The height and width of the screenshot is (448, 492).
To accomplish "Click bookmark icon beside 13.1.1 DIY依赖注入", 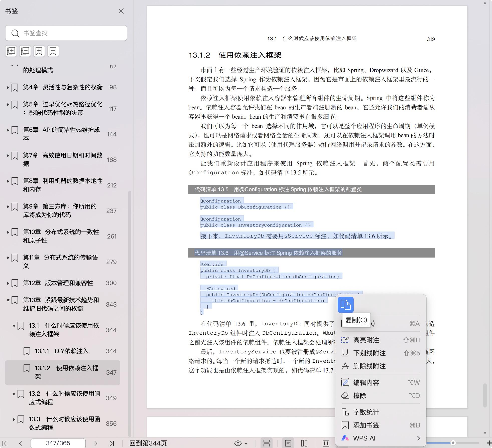I will [x=27, y=351].
